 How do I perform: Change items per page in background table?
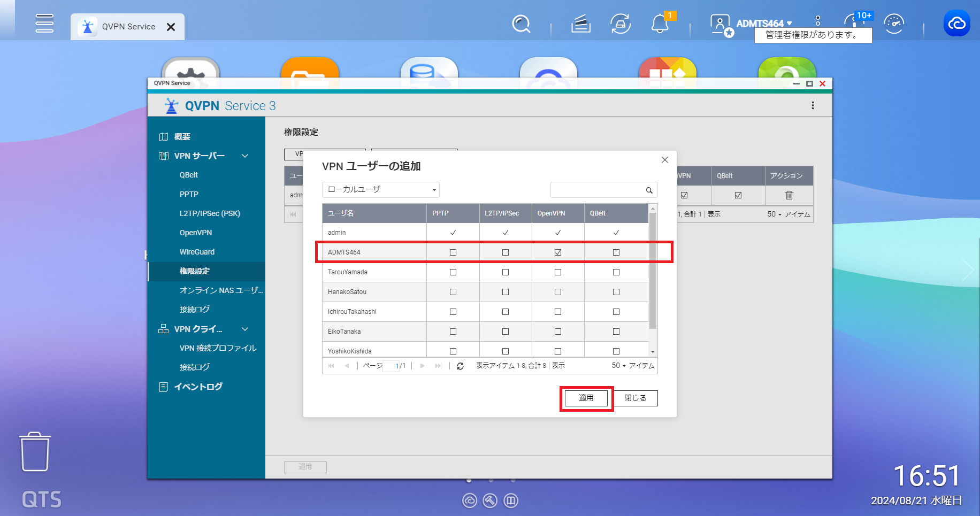point(774,214)
